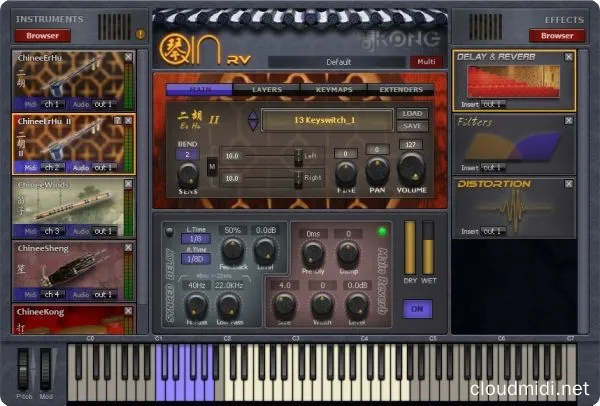Adjust the delay Hi Pass knob
This screenshot has width=600, height=406.
(197, 305)
